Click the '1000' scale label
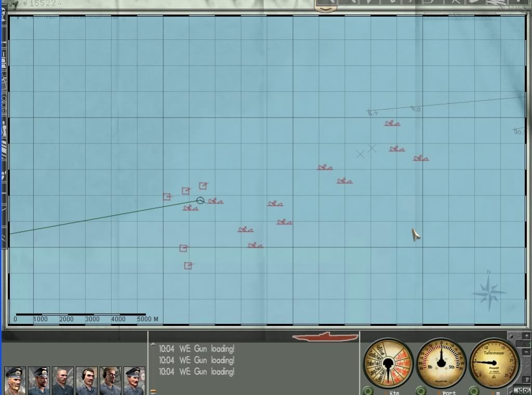The height and width of the screenshot is (395, 532). (41, 319)
